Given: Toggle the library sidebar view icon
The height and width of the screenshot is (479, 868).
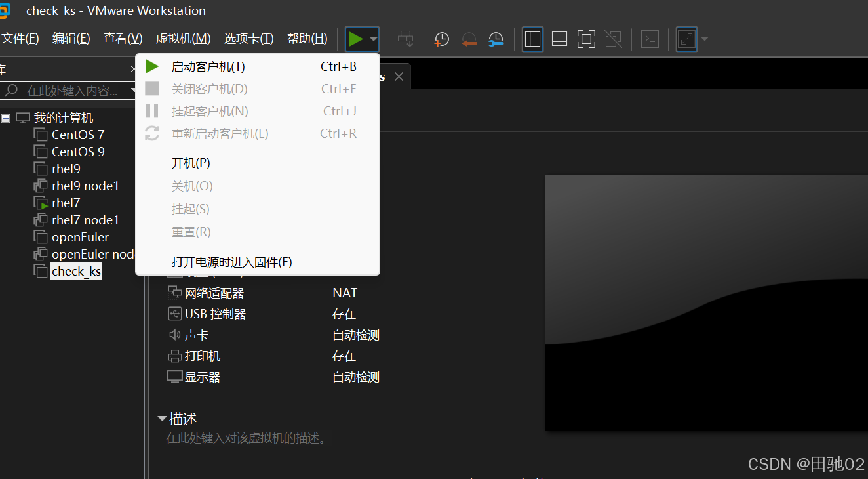Looking at the screenshot, I should (x=532, y=39).
